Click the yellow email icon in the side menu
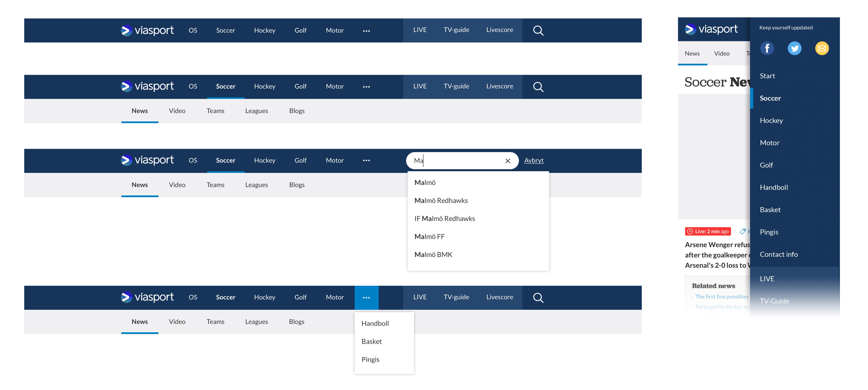The width and height of the screenshot is (868, 390). coord(821,48)
